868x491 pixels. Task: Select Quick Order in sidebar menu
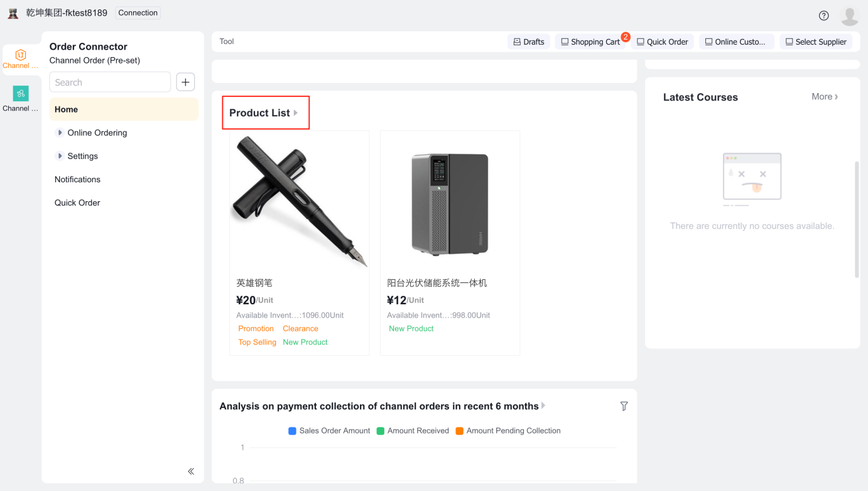pos(77,202)
